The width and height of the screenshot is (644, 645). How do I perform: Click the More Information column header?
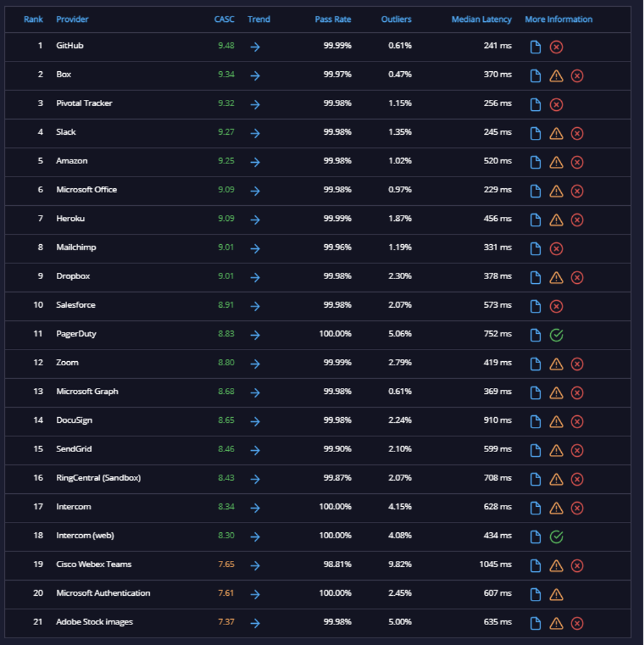(558, 19)
